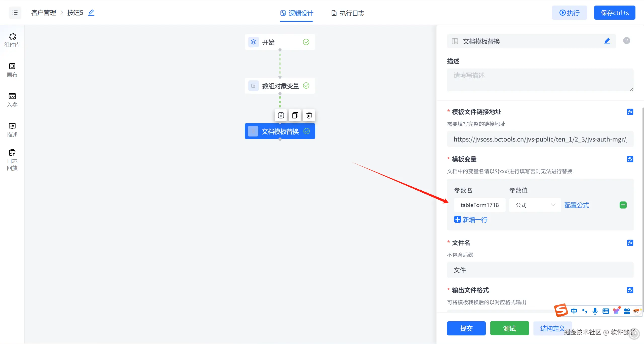Screen dimensions: 644x344
Task: Toggle formula fx for 文件名 field
Action: pos(630,243)
